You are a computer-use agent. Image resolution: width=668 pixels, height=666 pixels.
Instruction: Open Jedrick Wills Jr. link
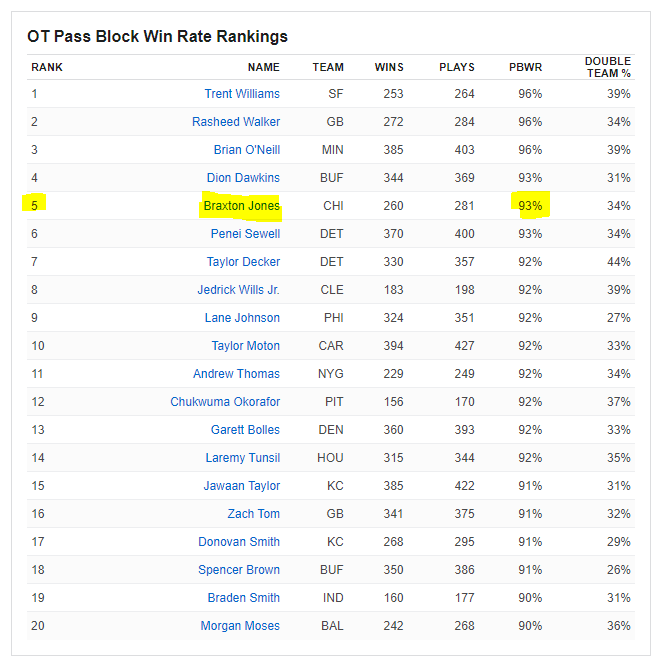tap(238, 290)
